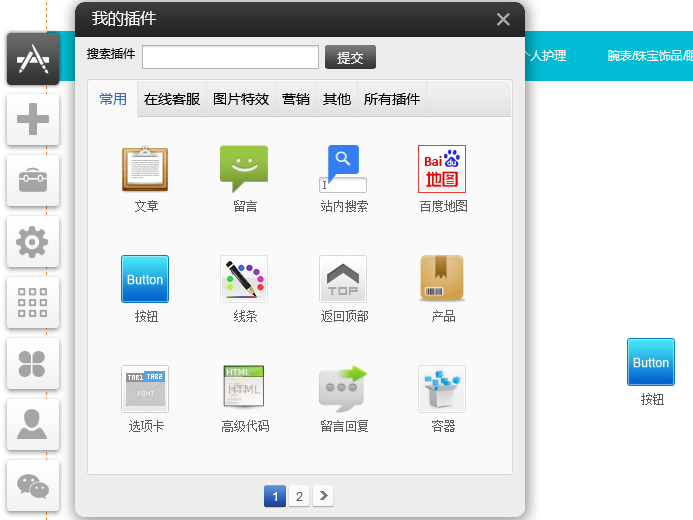The height and width of the screenshot is (520, 693).
Task: Select the 线条 line plugin icon
Action: [x=244, y=279]
